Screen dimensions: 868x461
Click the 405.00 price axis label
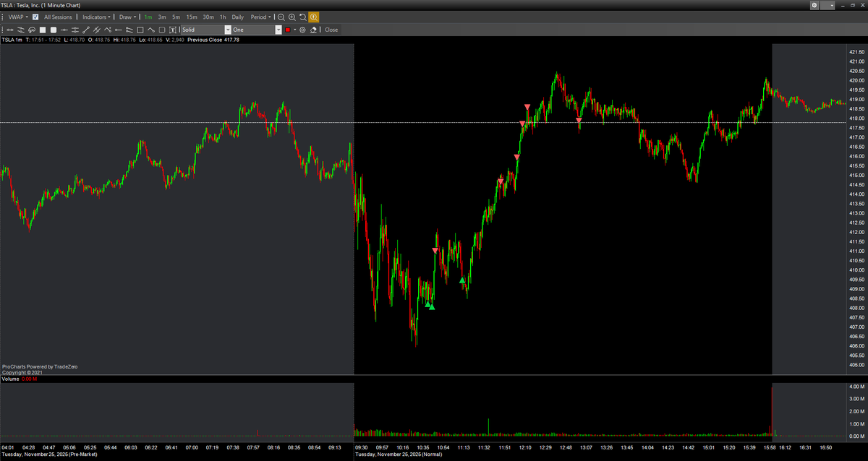[856, 365]
